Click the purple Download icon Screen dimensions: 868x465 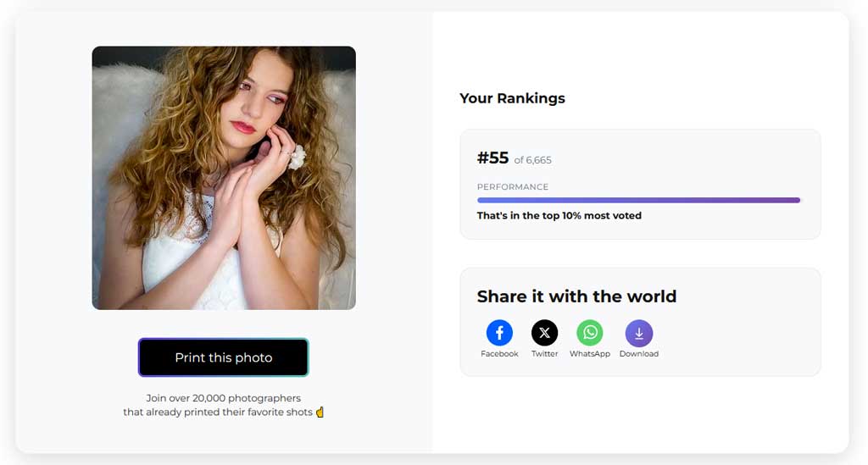[638, 333]
